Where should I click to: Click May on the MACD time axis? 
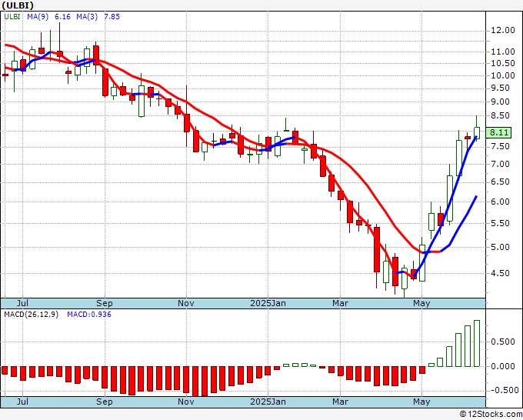[421, 402]
